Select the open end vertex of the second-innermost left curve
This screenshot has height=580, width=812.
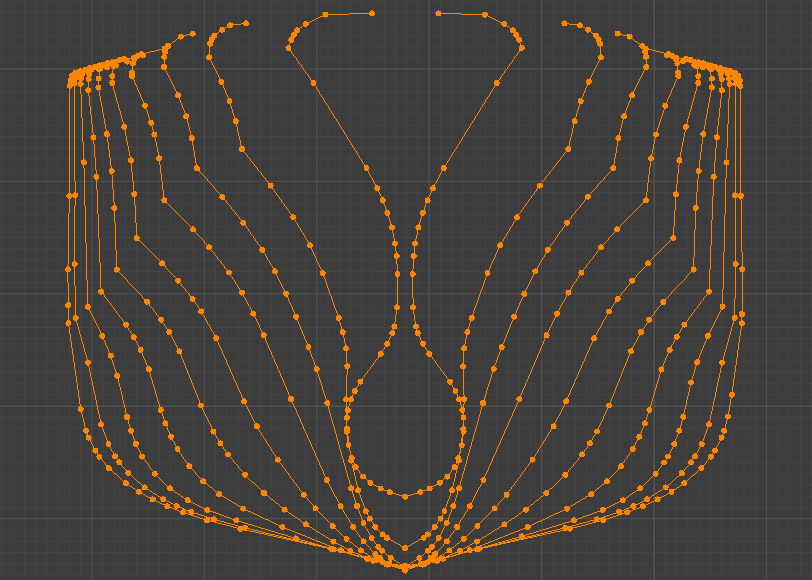click(246, 23)
